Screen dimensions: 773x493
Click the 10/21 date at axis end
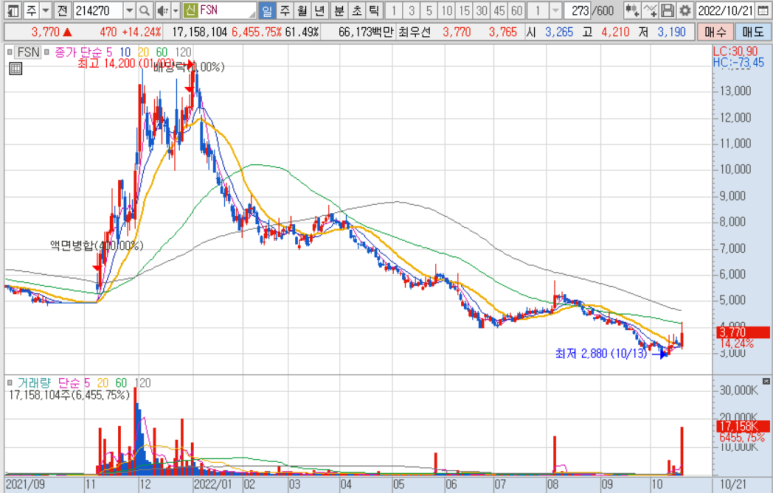(732, 484)
